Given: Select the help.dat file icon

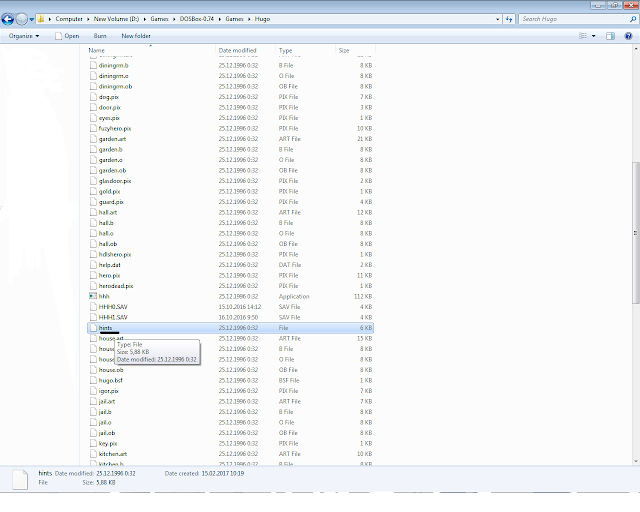Looking at the screenshot, I should click(93, 265).
